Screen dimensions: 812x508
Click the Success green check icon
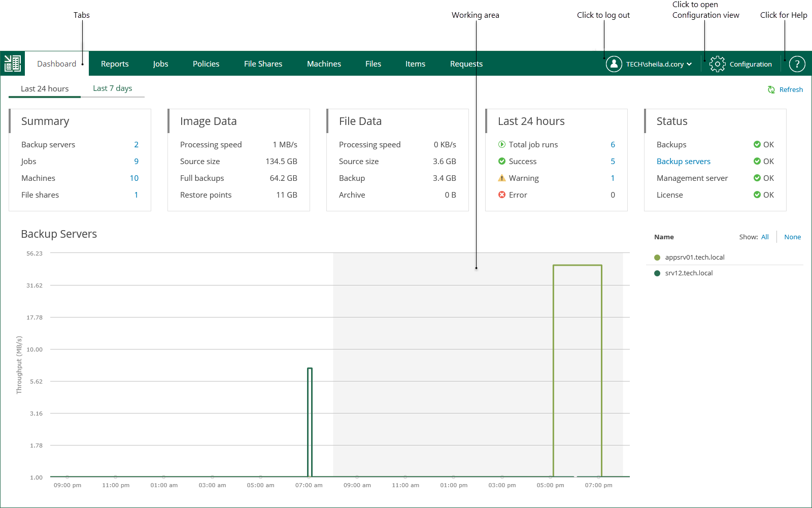pos(501,161)
